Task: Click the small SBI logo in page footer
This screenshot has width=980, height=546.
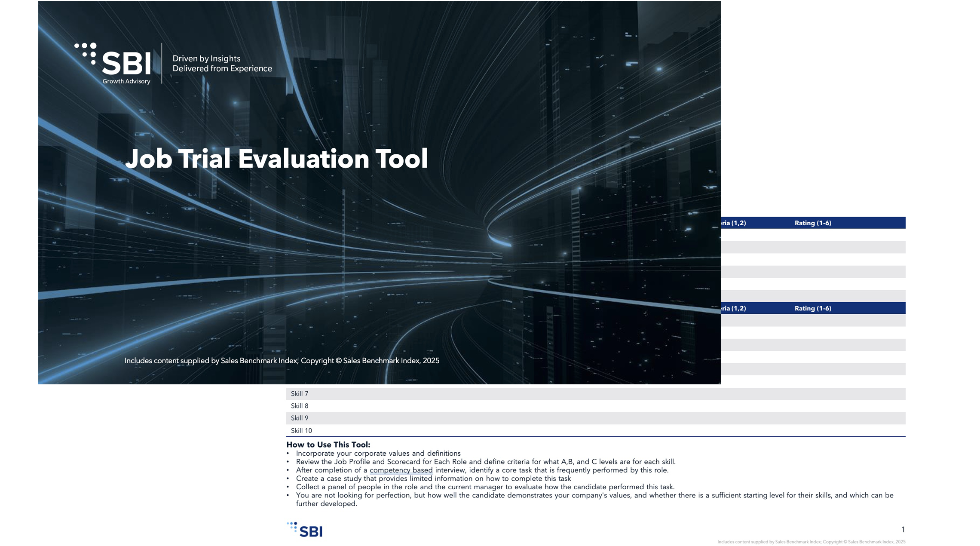Action: point(304,530)
